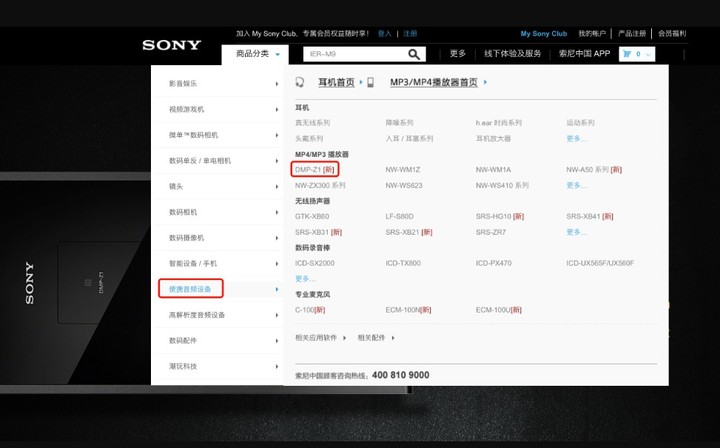The height and width of the screenshot is (448, 720).
Task: Open 头戴系列 link
Action: 309,138
